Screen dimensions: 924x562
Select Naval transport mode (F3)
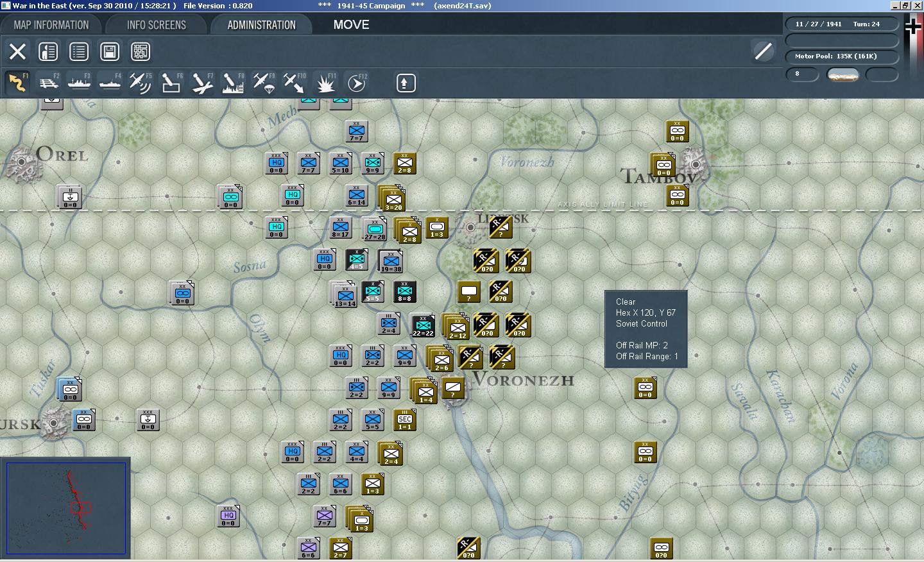coord(80,83)
